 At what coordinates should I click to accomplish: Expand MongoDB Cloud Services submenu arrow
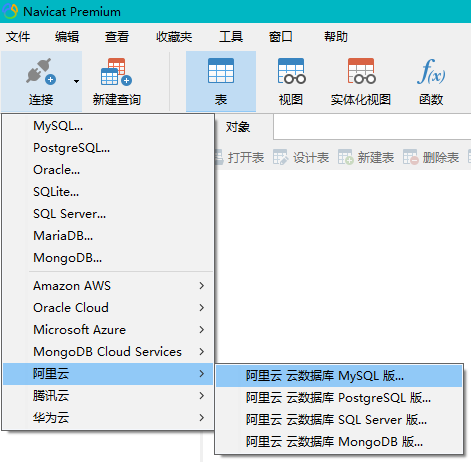click(x=202, y=352)
